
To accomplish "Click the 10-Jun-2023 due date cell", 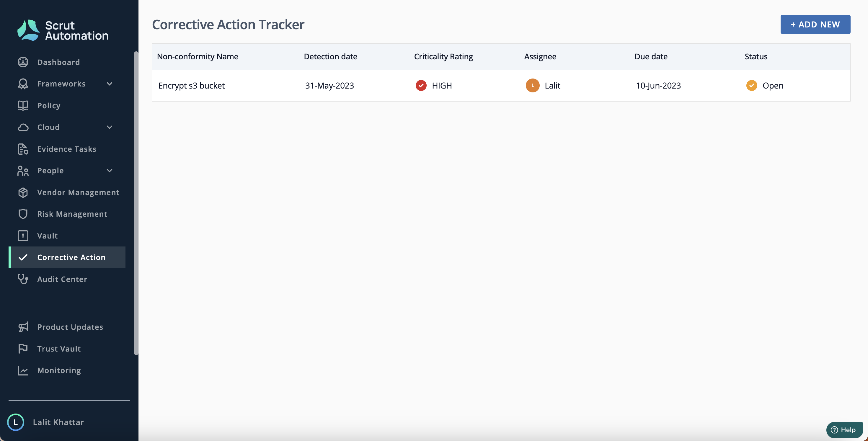I will point(658,86).
